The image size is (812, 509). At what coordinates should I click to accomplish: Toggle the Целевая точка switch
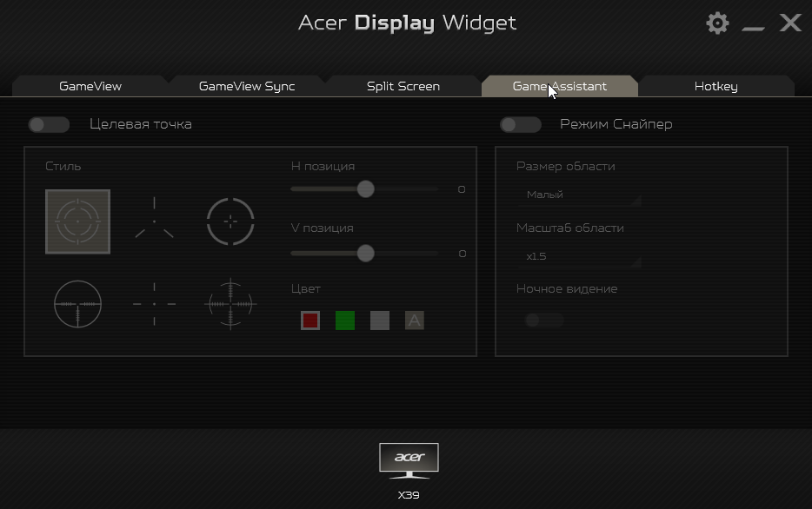click(x=49, y=125)
